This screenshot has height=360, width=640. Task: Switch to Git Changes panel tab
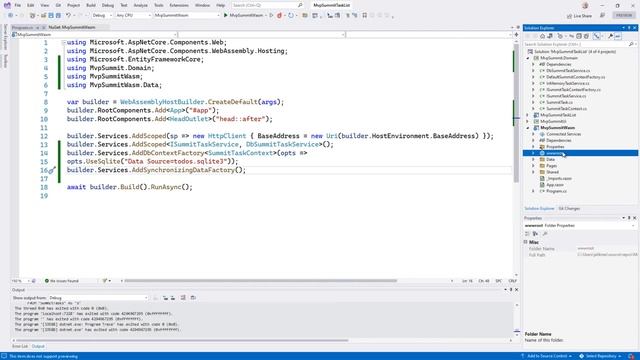(x=569, y=209)
